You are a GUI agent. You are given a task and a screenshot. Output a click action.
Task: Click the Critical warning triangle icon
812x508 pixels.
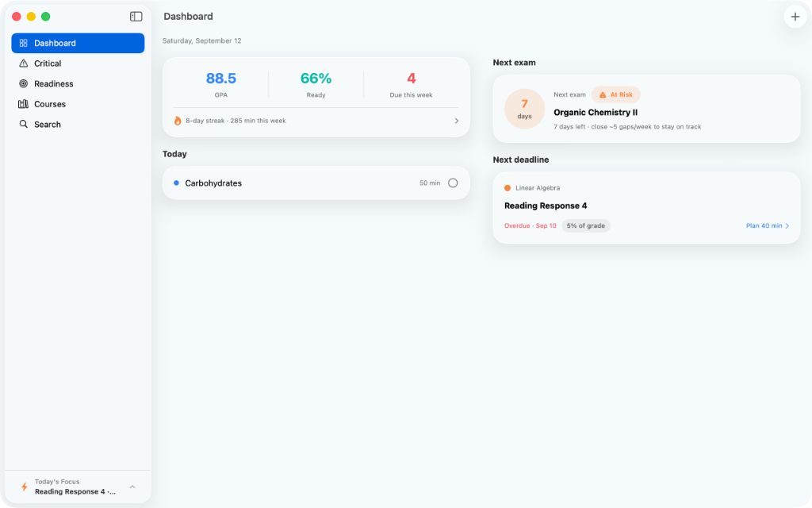click(x=23, y=63)
